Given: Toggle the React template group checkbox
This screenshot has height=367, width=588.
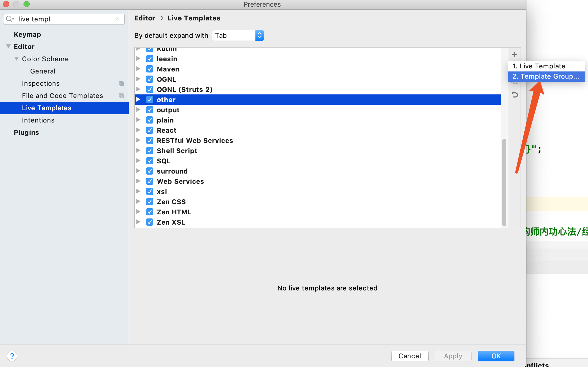Looking at the screenshot, I should point(150,130).
